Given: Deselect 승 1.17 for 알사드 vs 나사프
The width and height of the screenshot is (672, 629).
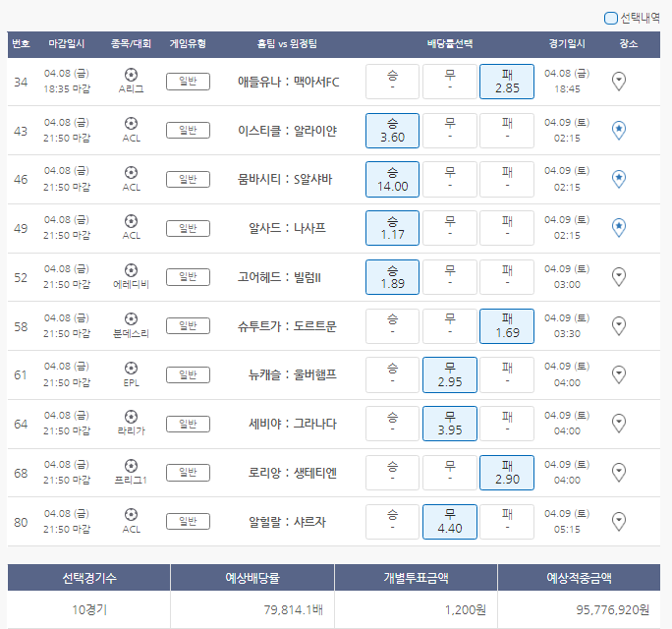Looking at the screenshot, I should click(x=392, y=228).
